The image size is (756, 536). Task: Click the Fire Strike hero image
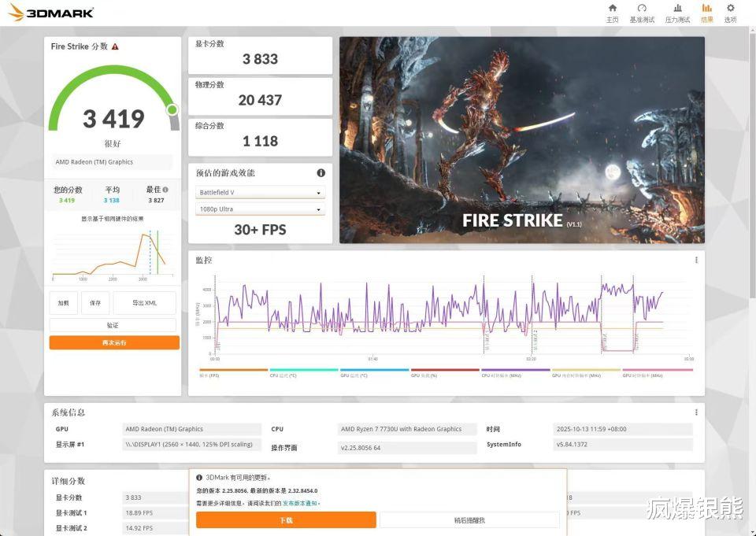522,140
